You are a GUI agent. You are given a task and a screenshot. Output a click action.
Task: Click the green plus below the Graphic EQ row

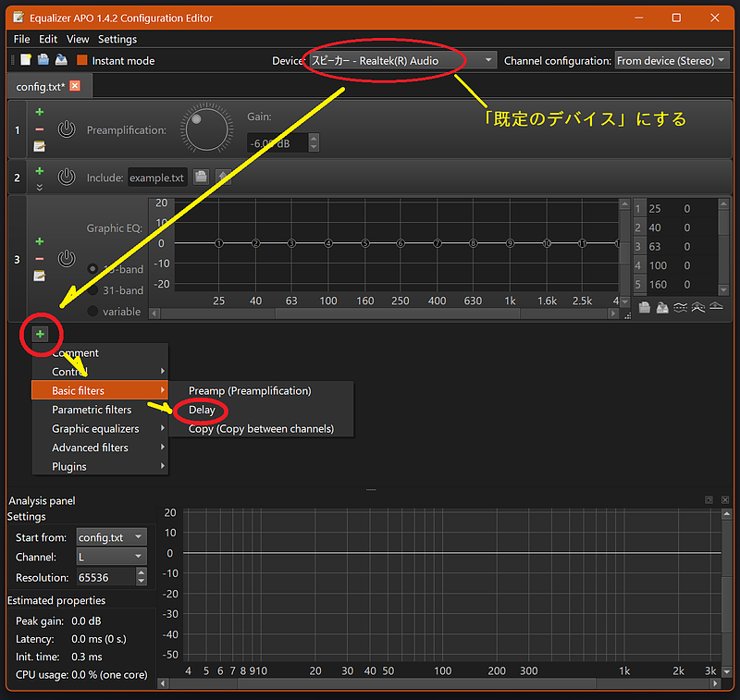[40, 335]
